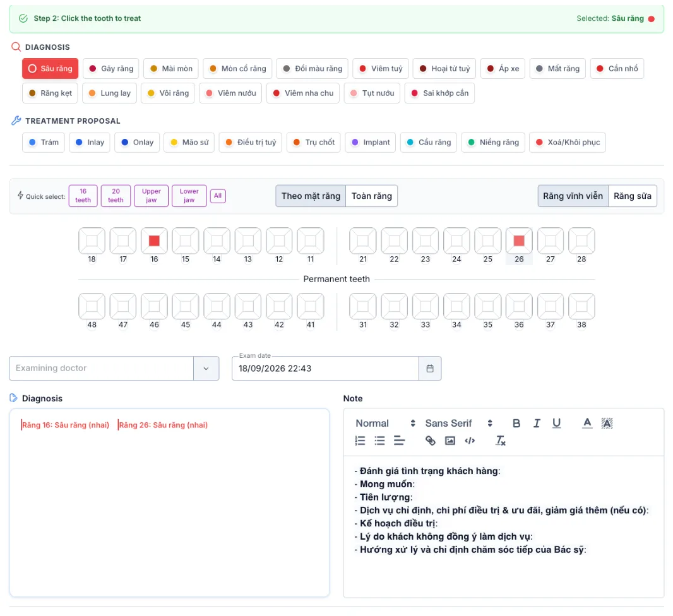
Task: Open the text color picker
Action: pyautogui.click(x=587, y=423)
